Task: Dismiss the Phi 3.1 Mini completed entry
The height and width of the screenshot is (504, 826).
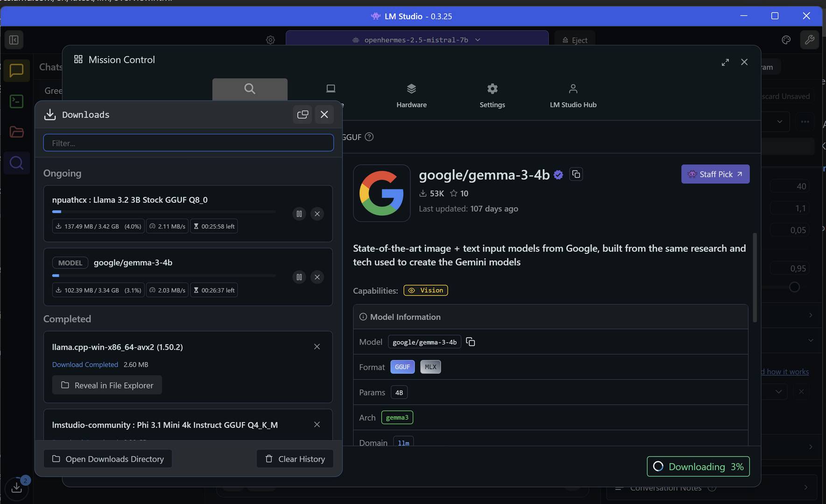Action: pos(317,425)
